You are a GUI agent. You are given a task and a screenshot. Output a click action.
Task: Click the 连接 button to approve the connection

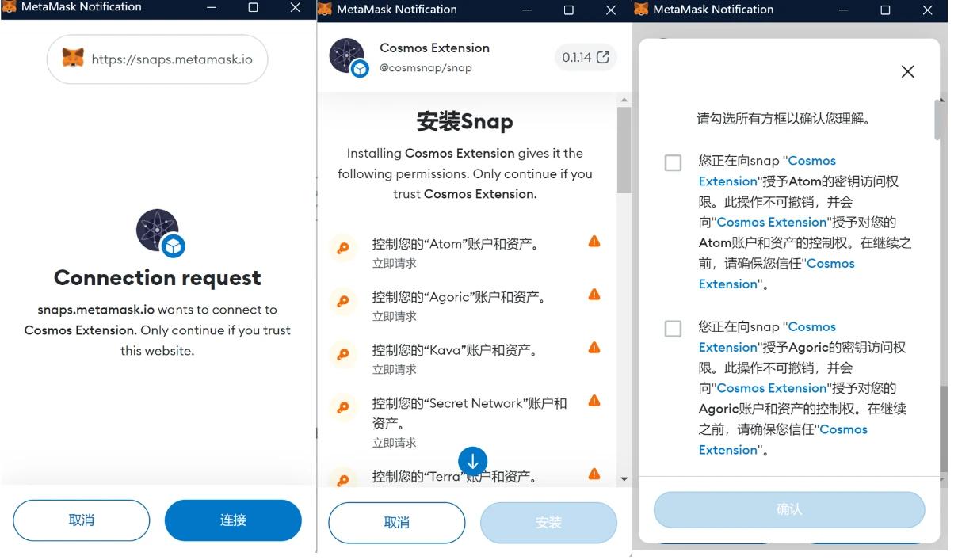point(233,520)
